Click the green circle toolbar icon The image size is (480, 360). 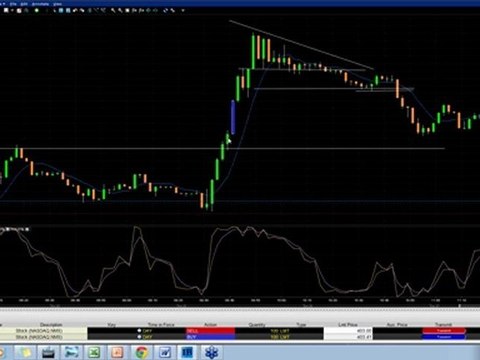click(36, 10)
